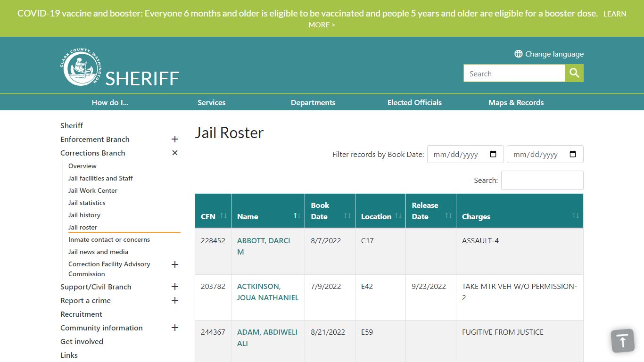This screenshot has width=644, height=362.
Task: Sort table by Charges column arrows
Action: coord(576,216)
